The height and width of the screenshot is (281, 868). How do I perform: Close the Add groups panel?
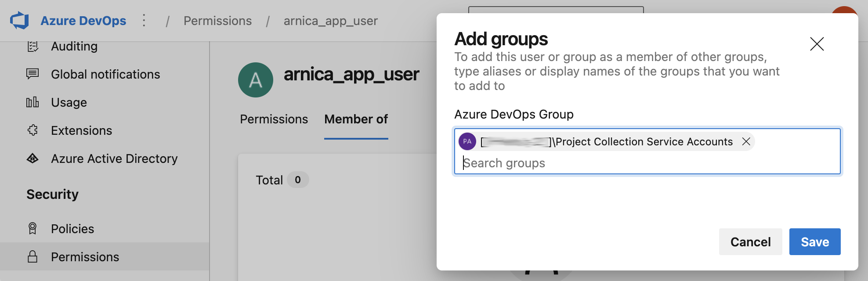click(817, 44)
